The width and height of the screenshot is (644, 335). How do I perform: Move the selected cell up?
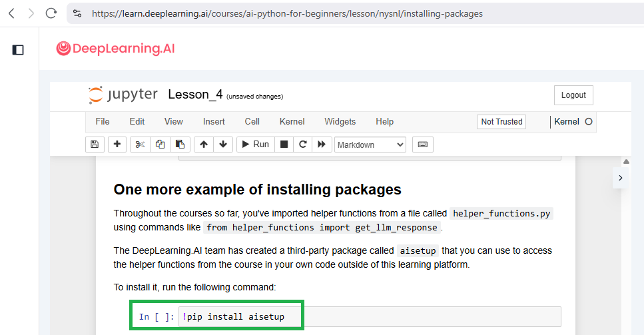204,145
